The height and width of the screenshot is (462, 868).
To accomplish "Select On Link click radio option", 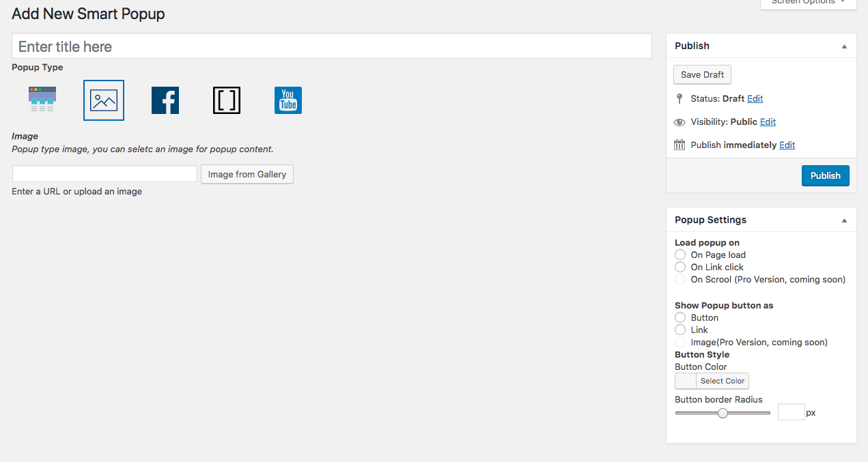I will [x=680, y=267].
